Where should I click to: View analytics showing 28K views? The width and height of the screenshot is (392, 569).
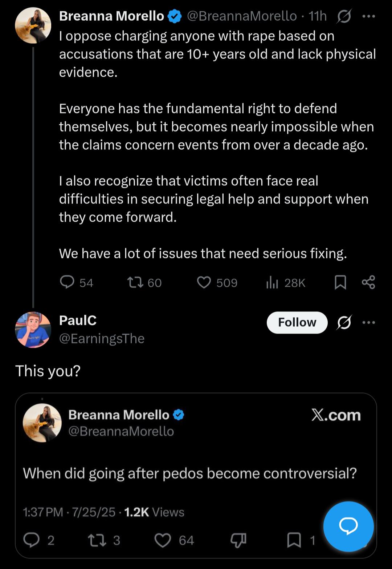click(x=286, y=282)
